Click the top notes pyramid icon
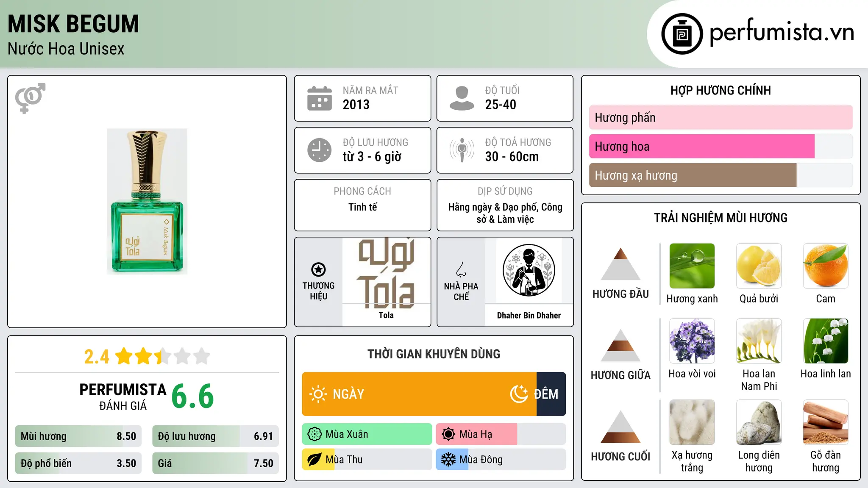 620,264
